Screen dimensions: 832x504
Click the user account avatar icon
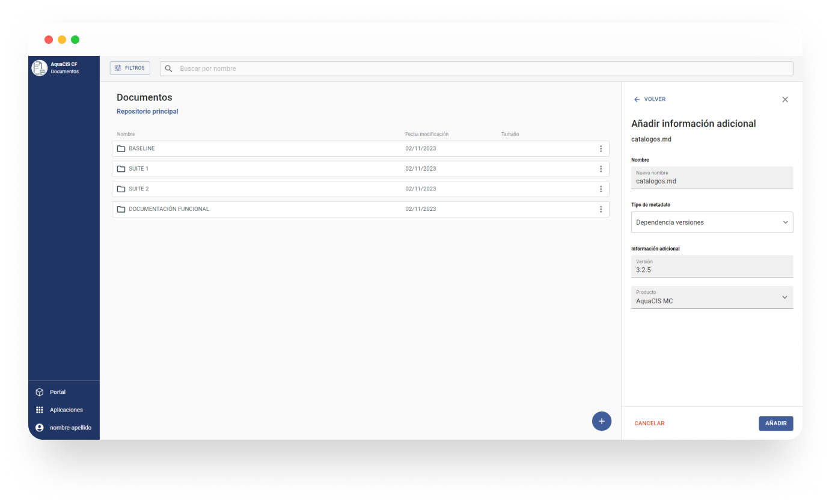pos(40,428)
